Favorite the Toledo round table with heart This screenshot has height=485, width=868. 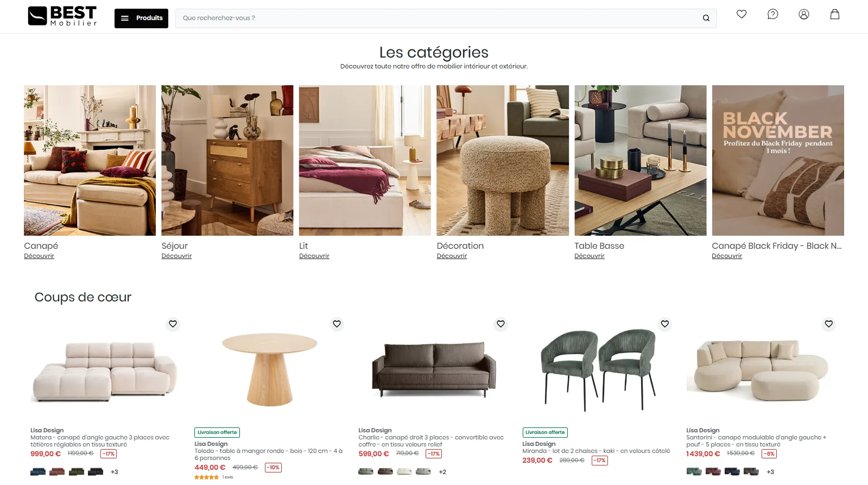click(337, 324)
